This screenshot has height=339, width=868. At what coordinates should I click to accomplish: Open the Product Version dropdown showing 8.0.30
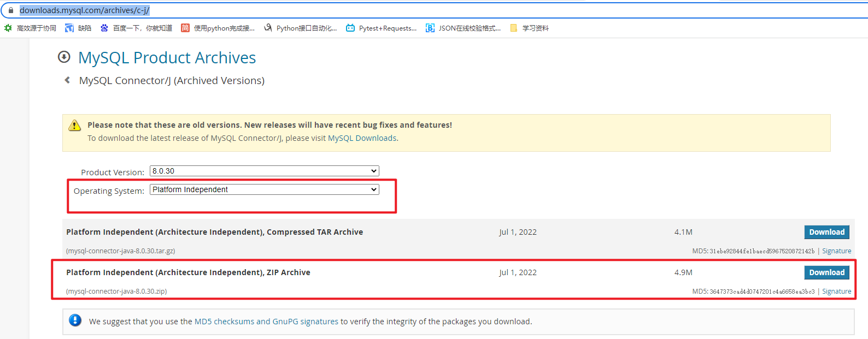click(x=265, y=171)
